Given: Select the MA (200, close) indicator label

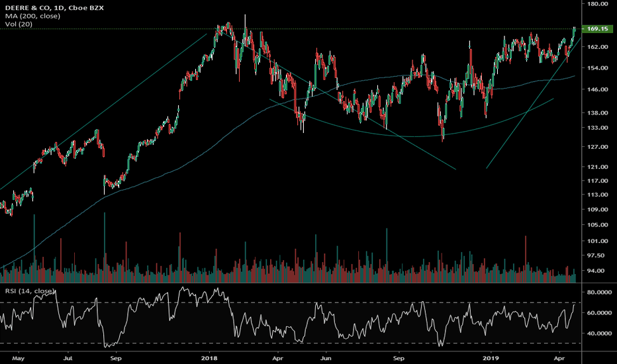Looking at the screenshot, I should click(32, 16).
